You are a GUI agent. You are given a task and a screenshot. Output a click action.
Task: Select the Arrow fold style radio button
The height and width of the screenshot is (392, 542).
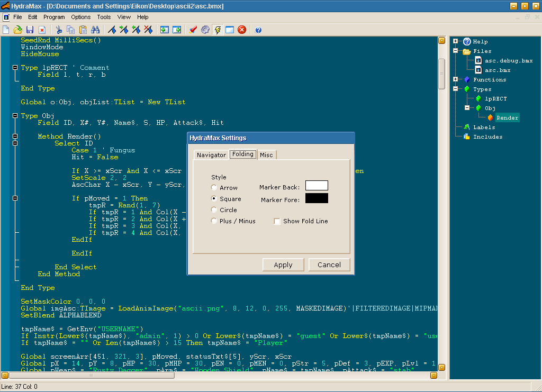tap(214, 188)
